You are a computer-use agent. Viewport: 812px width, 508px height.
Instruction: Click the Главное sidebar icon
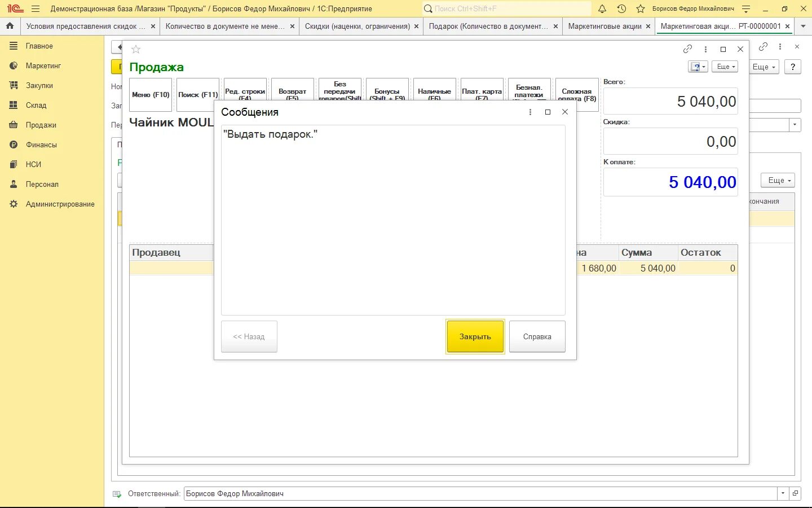(x=14, y=46)
